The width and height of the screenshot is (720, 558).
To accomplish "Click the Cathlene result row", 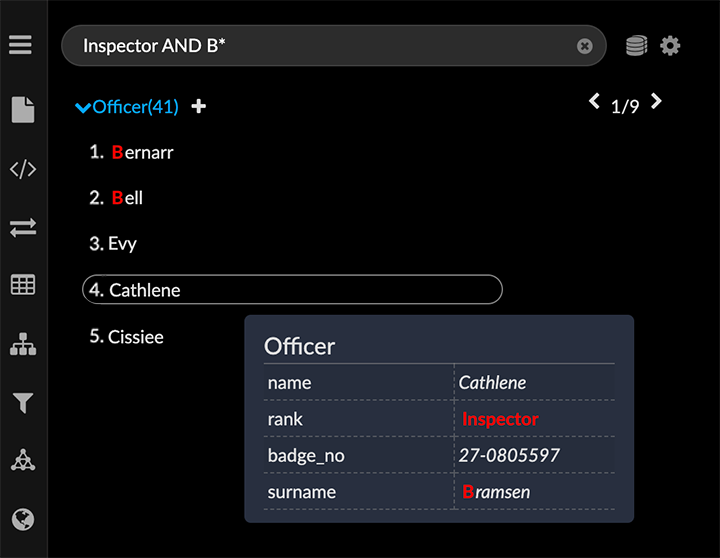I will (291, 290).
